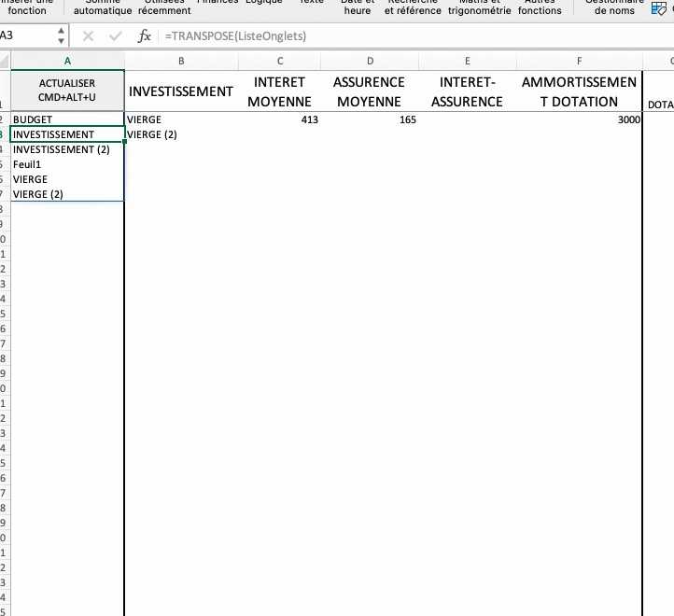The height and width of the screenshot is (616, 674).
Task: Select column B header
Action: [x=181, y=61]
